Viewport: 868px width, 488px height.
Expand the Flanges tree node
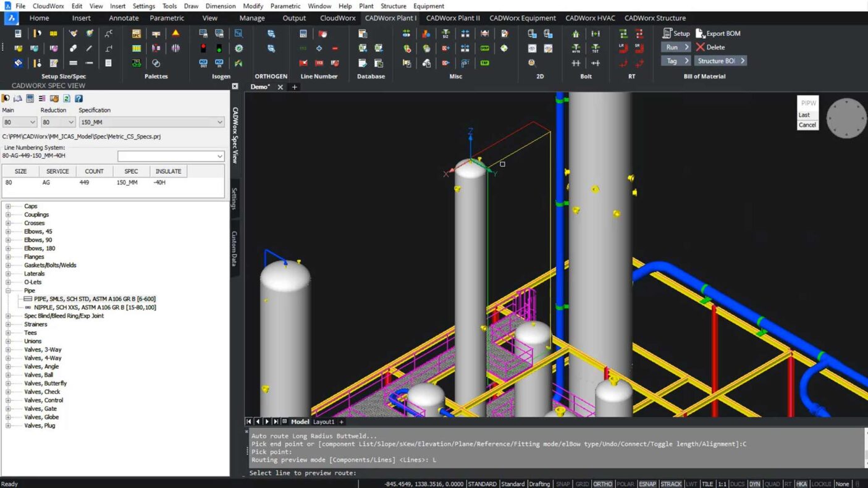pos(8,257)
